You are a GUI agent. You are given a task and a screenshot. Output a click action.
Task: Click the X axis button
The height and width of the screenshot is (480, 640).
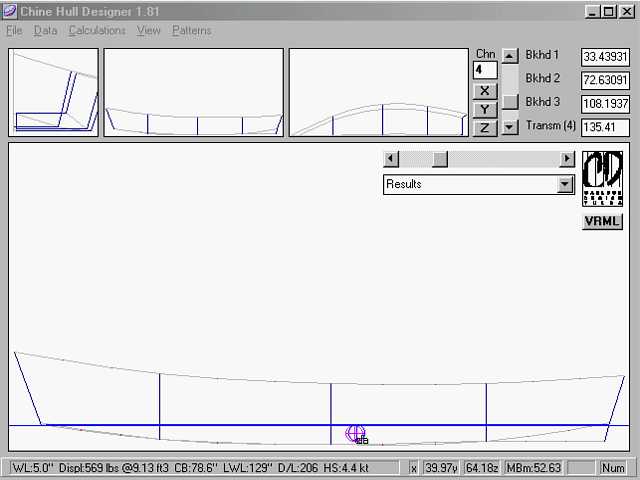click(484, 91)
